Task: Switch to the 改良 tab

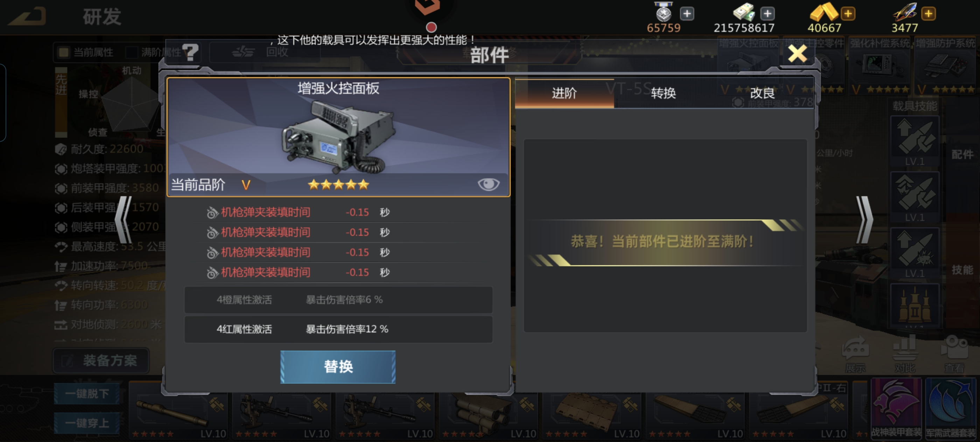Action: coord(762,93)
